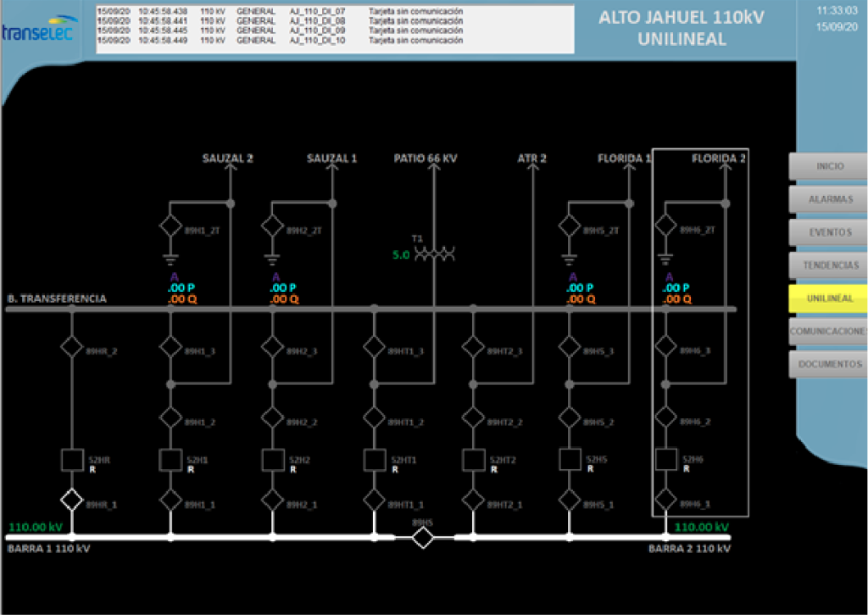Select grounding switch 89H5_2T on Florida 1
The width and height of the screenshot is (868, 615).
(569, 226)
